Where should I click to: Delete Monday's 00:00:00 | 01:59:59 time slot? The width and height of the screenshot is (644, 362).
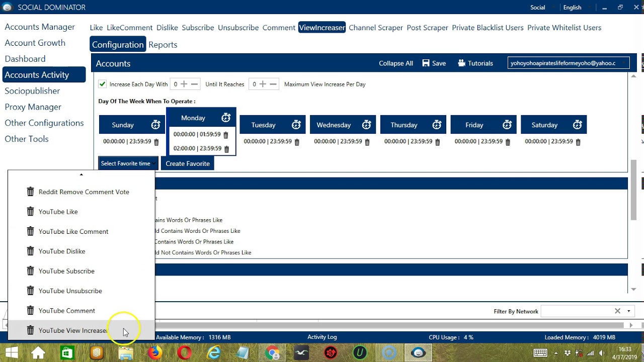[x=226, y=135]
